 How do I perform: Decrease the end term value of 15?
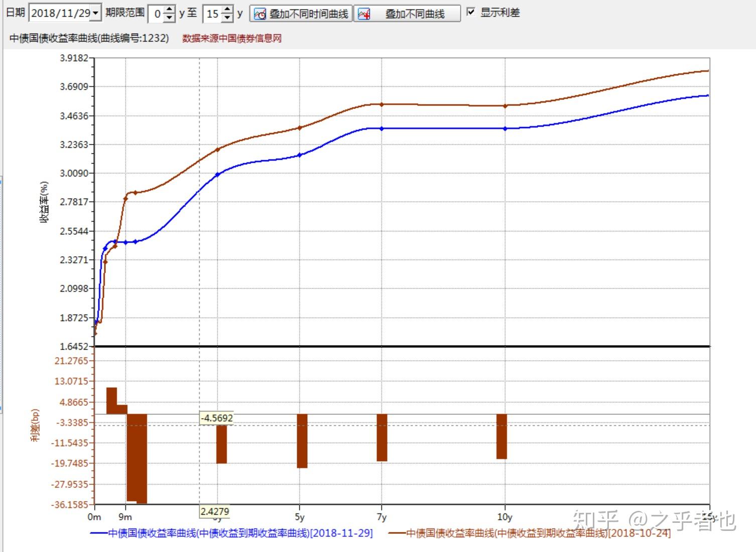click(x=228, y=18)
